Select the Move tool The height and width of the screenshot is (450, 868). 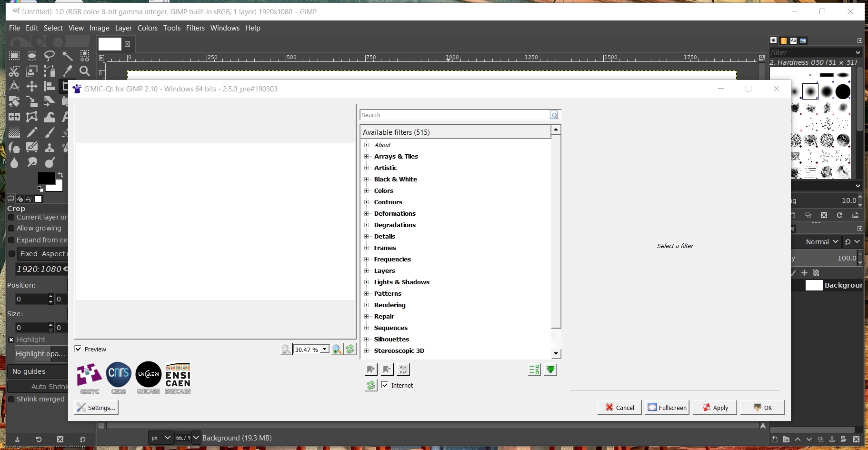[32, 86]
